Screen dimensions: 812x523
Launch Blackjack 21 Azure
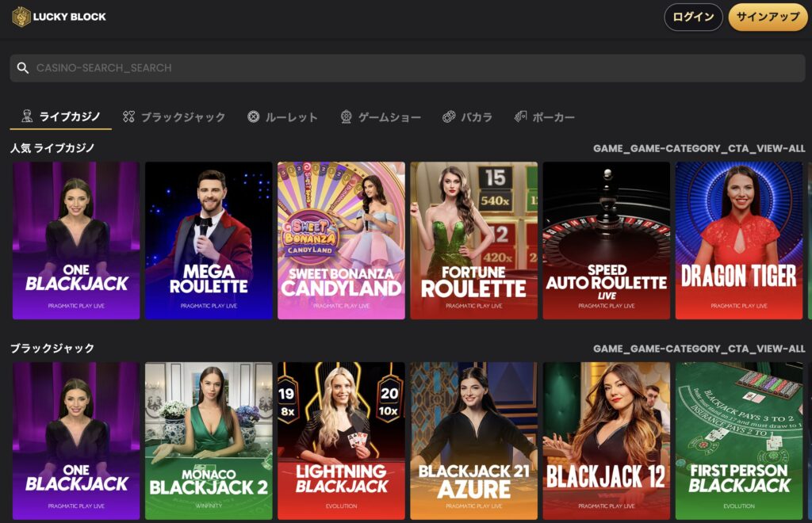pos(474,441)
